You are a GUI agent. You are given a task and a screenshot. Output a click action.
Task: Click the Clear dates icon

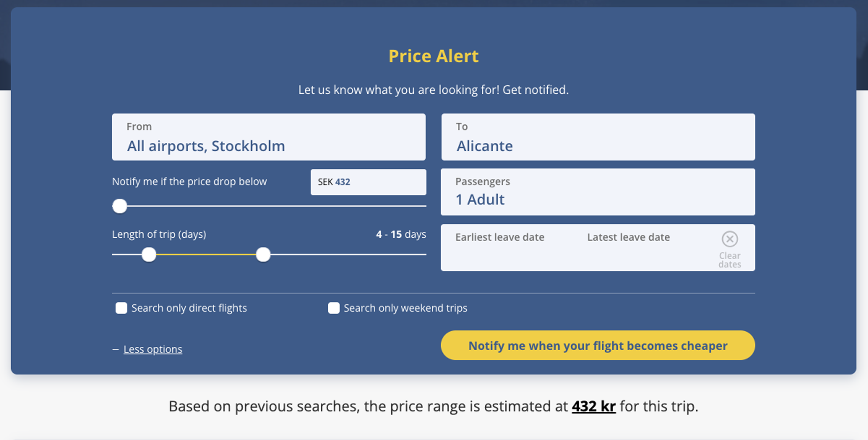730,239
